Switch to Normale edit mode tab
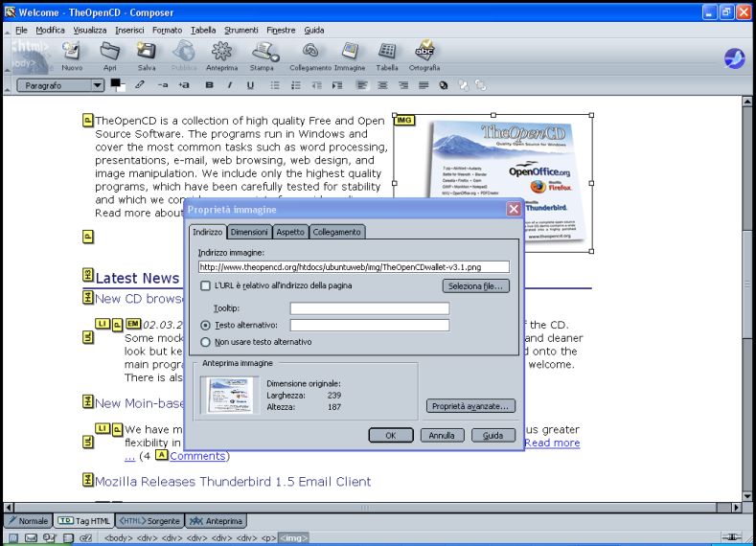The width and height of the screenshot is (756, 546). tap(28, 521)
